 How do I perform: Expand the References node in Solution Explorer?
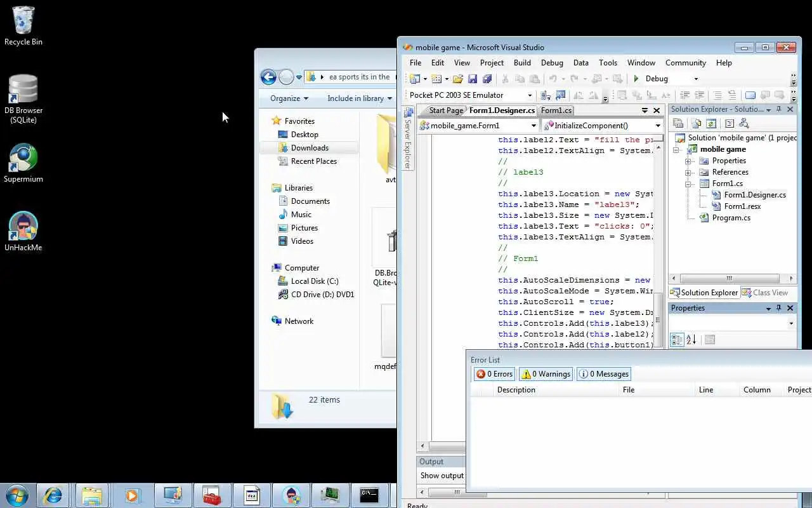pos(688,172)
